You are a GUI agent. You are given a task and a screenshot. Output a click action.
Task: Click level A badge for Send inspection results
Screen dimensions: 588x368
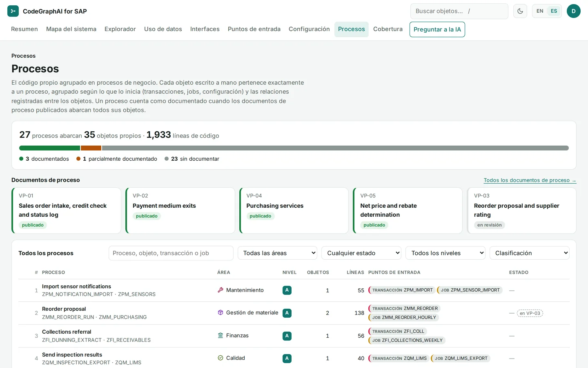[287, 358]
